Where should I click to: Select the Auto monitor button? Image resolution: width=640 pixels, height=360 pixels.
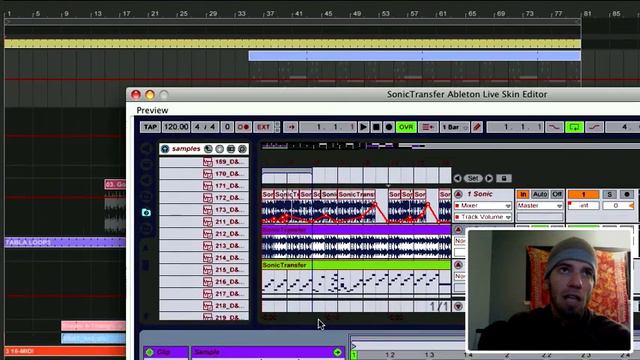pyautogui.click(x=540, y=194)
